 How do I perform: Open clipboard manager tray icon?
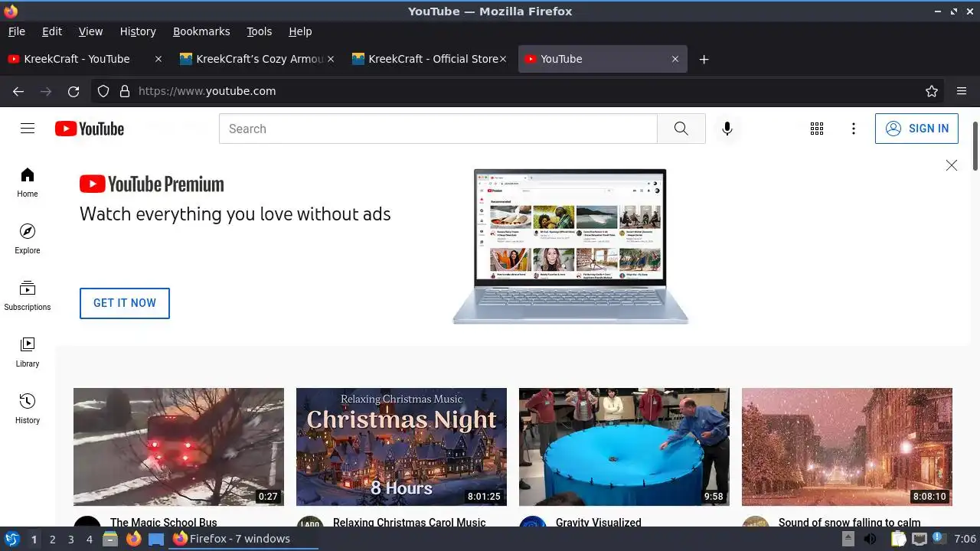[898, 540]
